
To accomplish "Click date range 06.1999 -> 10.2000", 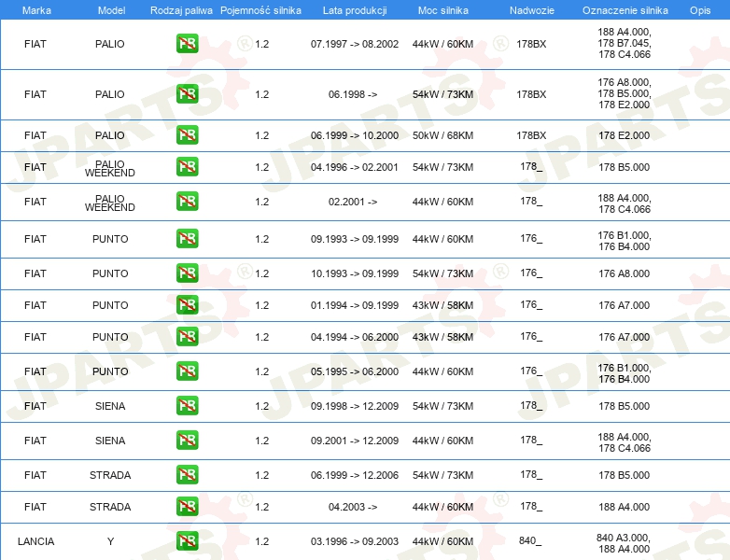I will click(x=355, y=135).
